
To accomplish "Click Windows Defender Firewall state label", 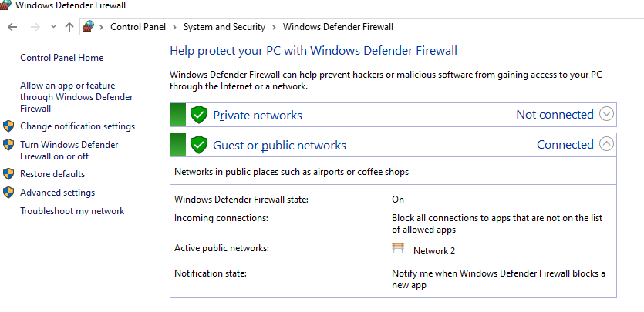I will tap(241, 200).
